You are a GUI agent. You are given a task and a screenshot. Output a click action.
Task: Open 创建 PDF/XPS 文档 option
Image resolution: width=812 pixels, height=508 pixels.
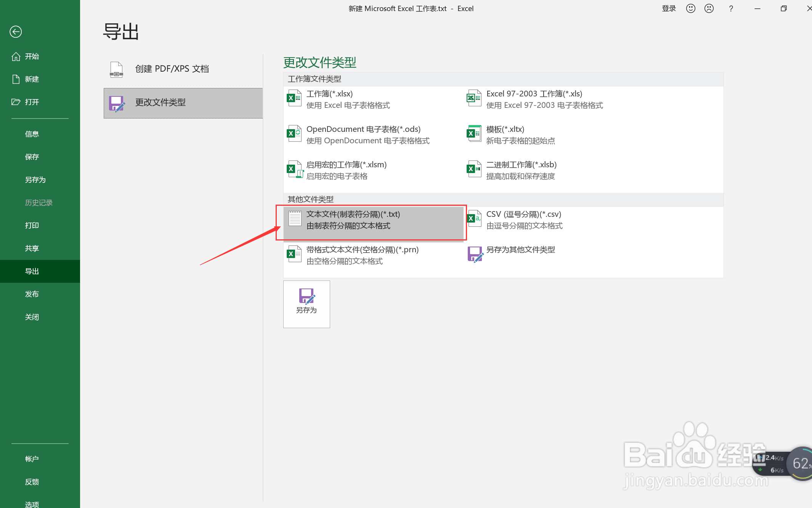click(172, 69)
